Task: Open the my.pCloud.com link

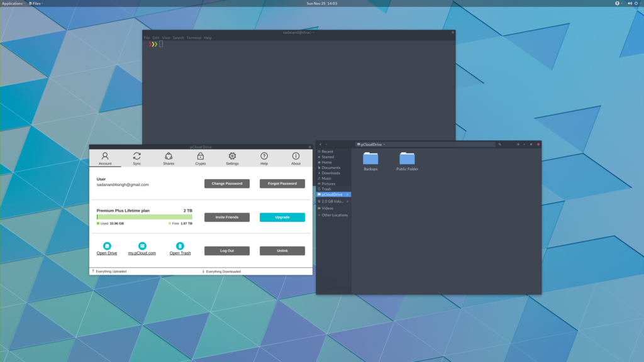Action: (x=142, y=253)
